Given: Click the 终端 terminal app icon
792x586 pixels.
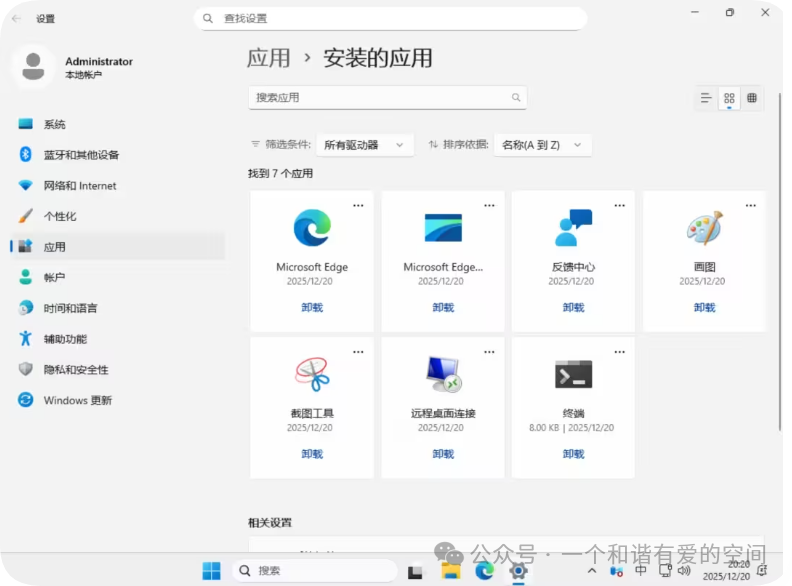Looking at the screenshot, I should coord(573,374).
